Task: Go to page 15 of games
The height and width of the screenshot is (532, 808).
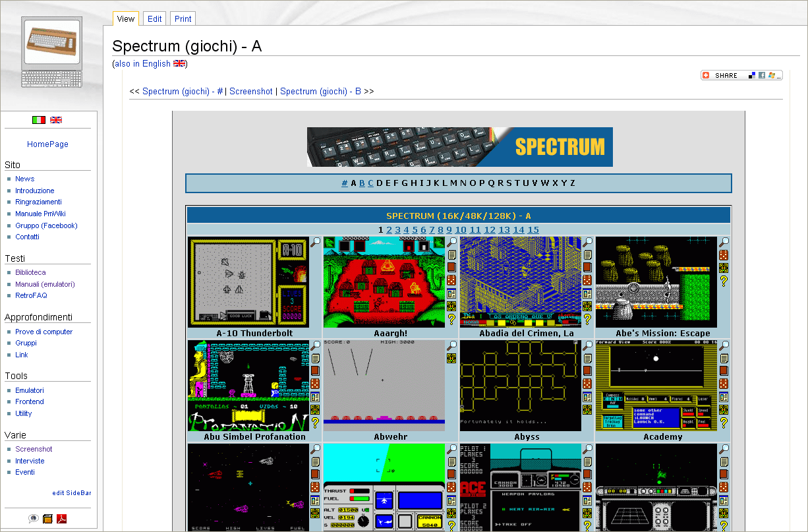Action: pyautogui.click(x=533, y=230)
